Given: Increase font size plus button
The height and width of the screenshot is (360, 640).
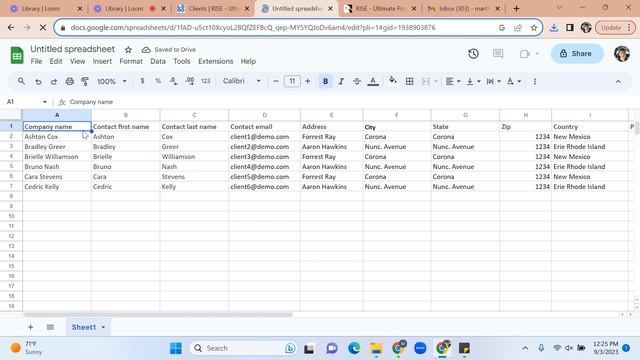Looking at the screenshot, I should pyautogui.click(x=308, y=81).
